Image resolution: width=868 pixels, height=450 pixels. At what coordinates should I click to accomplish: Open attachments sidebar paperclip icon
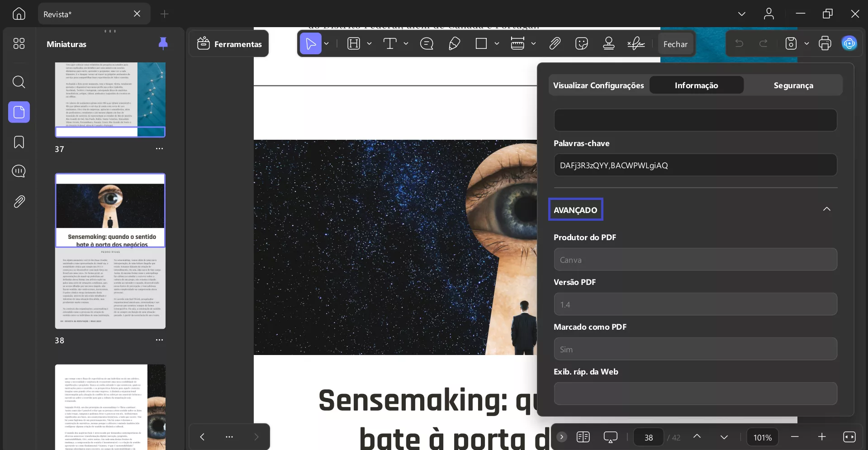click(19, 201)
